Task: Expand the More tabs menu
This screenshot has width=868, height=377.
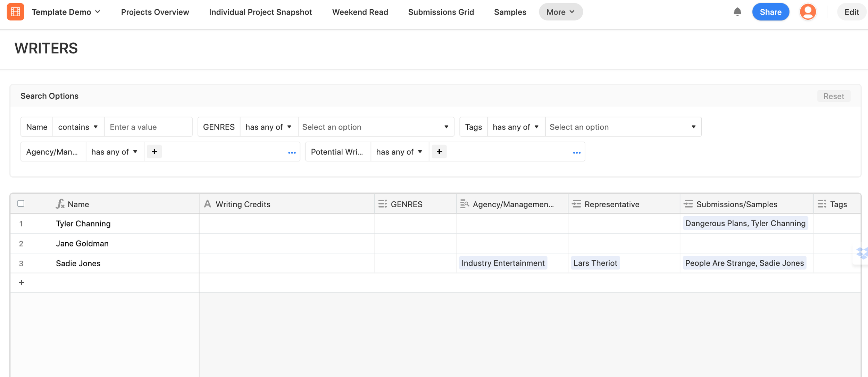Action: pyautogui.click(x=560, y=12)
